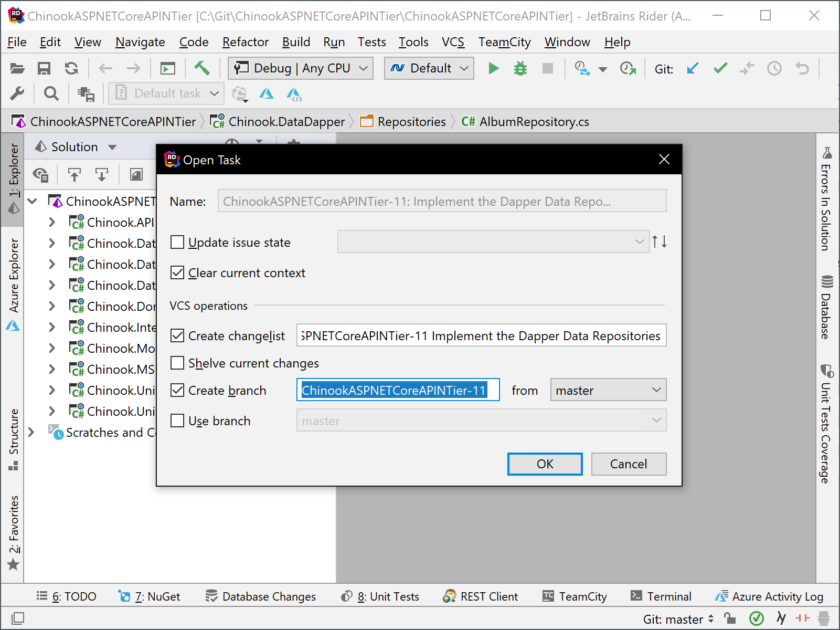Click the tool windows quick access icon
The width and height of the screenshot is (840, 630).
coord(17,618)
